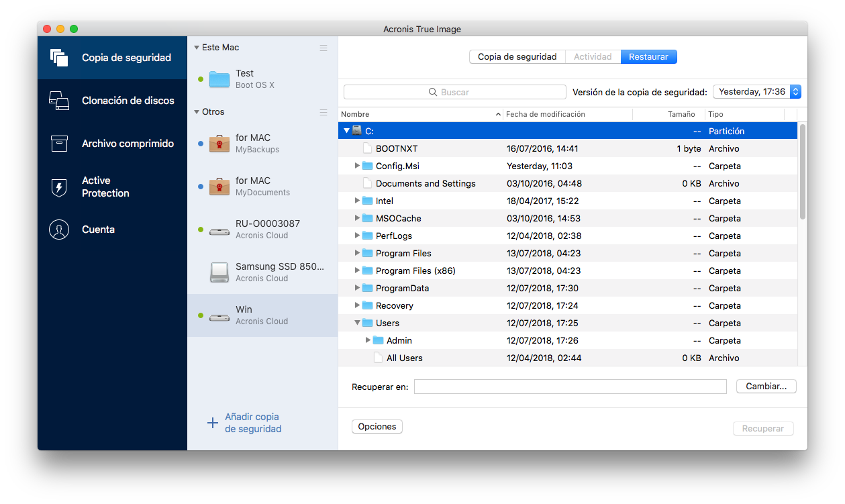845x504 pixels.
Task: Collapse the Users folder
Action: pos(358,323)
